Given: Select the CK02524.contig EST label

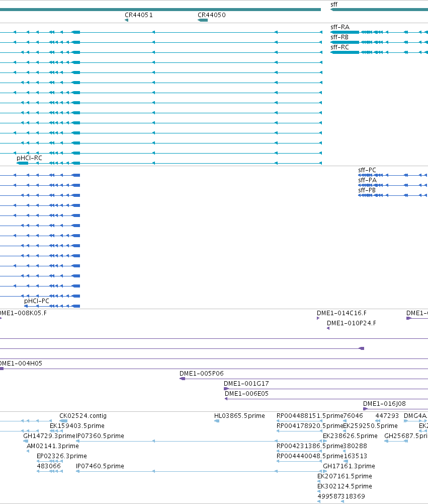Looking at the screenshot, I should click(83, 416).
